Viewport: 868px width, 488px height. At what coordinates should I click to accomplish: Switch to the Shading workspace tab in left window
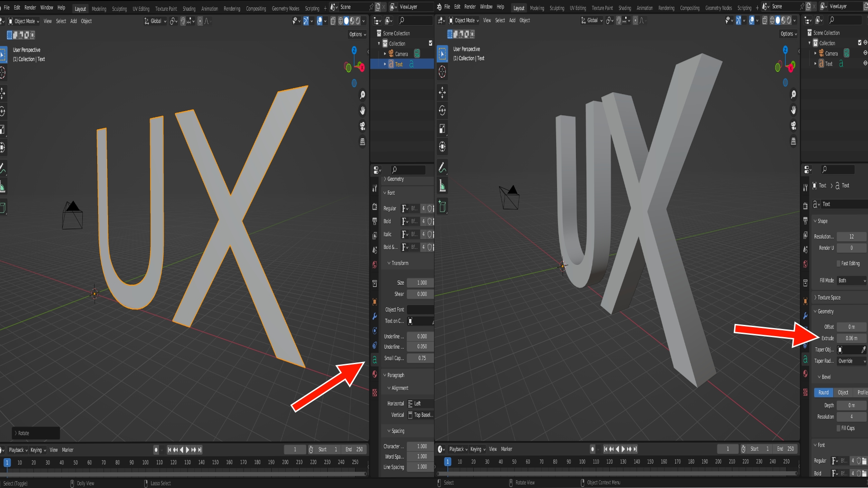[189, 9]
